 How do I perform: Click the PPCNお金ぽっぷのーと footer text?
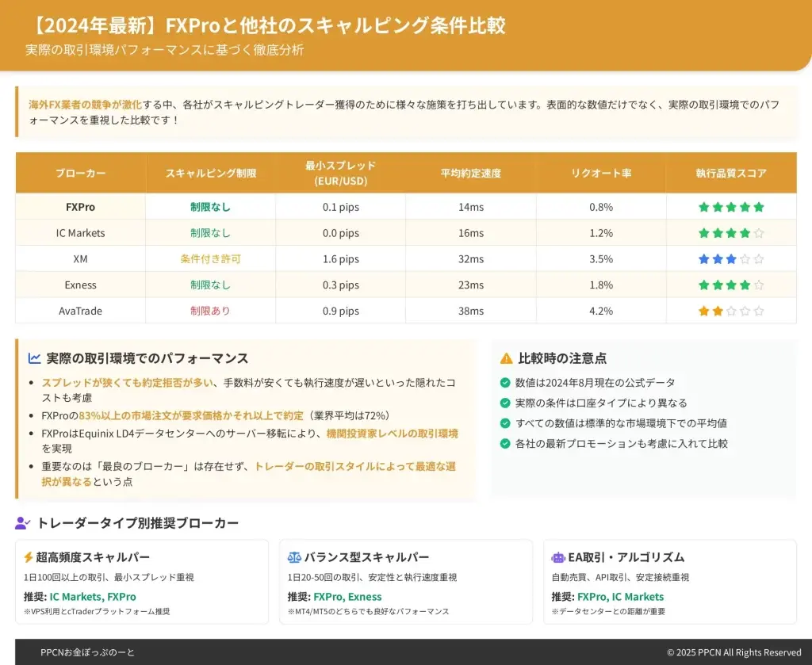coord(88,652)
